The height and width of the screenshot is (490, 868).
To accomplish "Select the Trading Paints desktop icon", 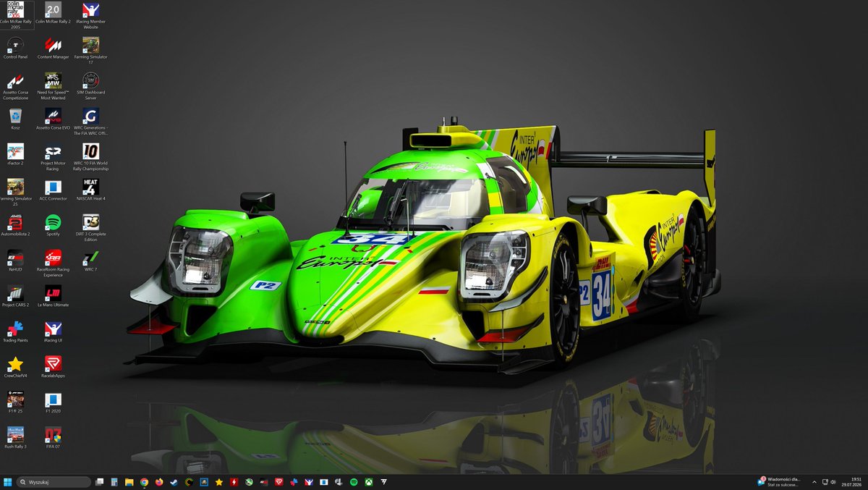I will coord(15,332).
